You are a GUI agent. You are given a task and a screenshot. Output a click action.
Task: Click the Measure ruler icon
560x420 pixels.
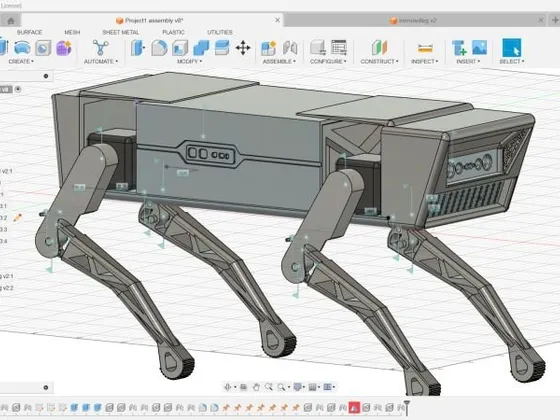coord(425,48)
